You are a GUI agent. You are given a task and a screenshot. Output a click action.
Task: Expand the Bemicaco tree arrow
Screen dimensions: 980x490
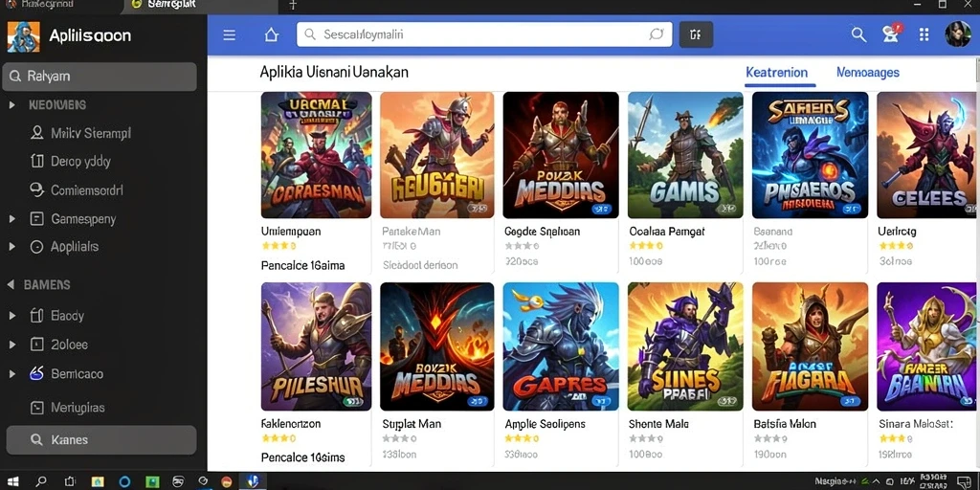[x=11, y=374]
